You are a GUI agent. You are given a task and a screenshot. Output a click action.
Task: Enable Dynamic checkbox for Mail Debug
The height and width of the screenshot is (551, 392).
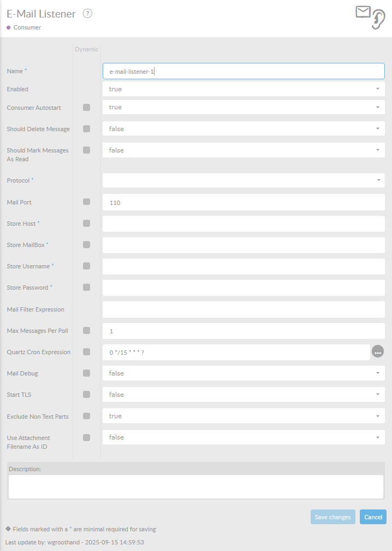[x=86, y=373]
